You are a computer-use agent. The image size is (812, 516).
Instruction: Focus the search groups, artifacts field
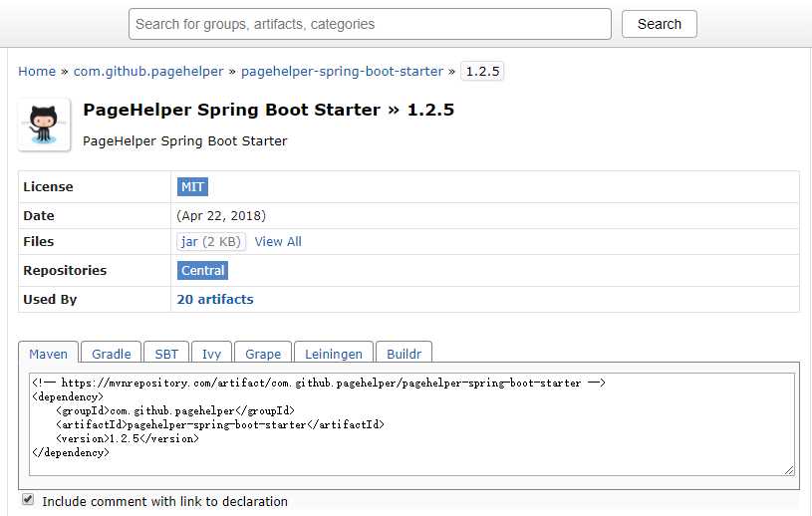(370, 24)
